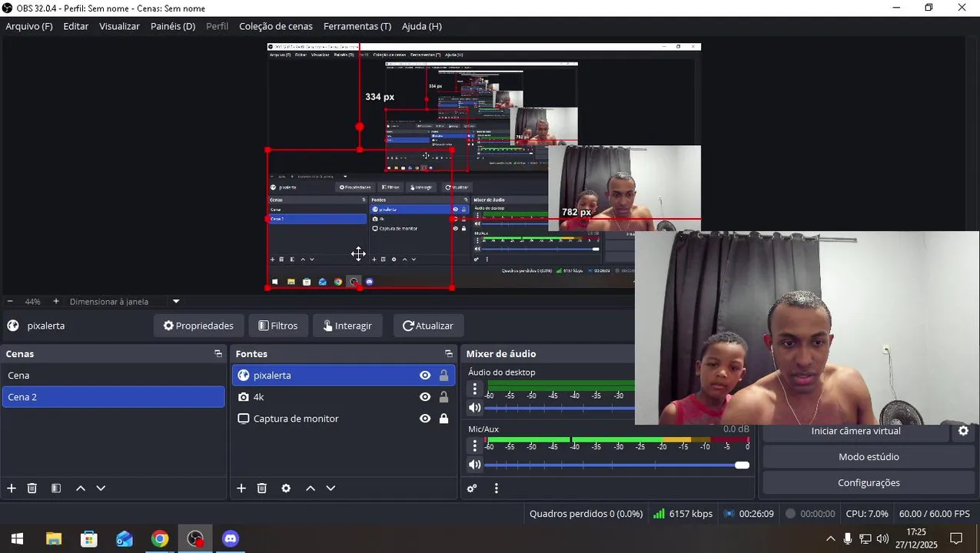Click Iniciar câmera virtual button
This screenshot has height=553, width=980.
(x=855, y=432)
